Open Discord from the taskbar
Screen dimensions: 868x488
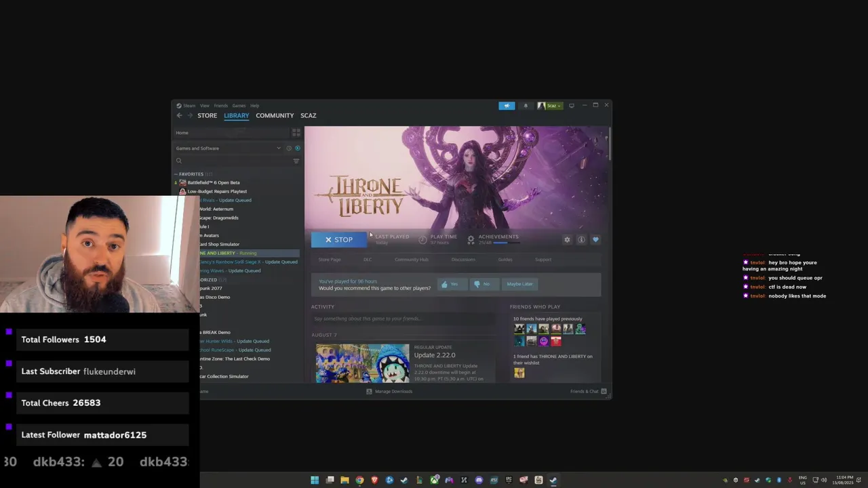479,480
